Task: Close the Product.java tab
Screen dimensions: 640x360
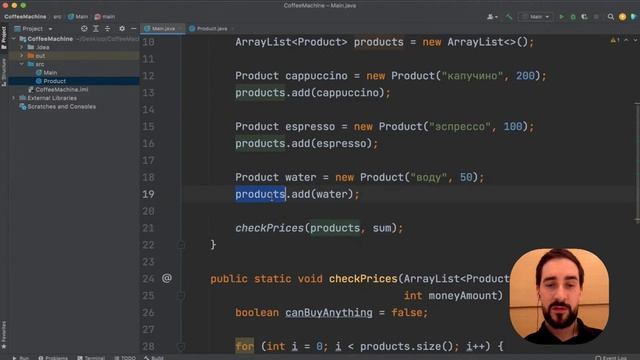Action: point(233,29)
